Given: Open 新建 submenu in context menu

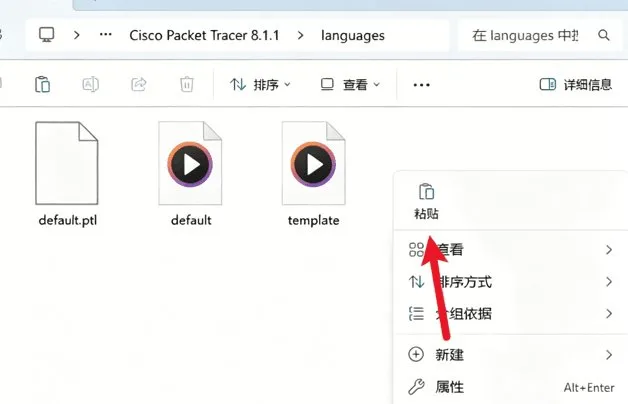Looking at the screenshot, I should pyautogui.click(x=511, y=355).
